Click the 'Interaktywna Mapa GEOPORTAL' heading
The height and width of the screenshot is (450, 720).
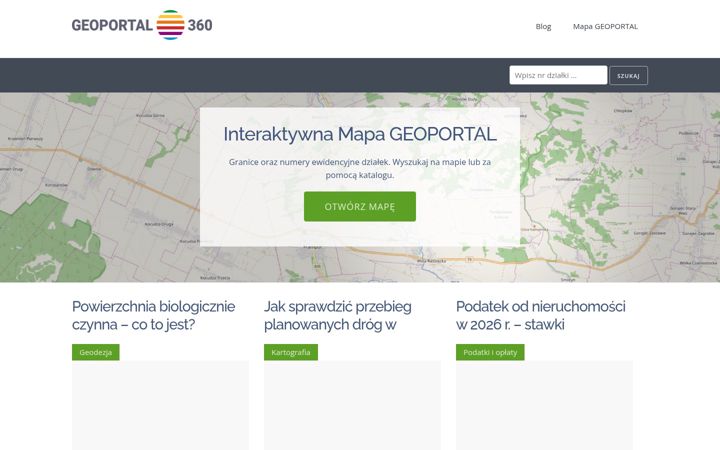point(360,135)
